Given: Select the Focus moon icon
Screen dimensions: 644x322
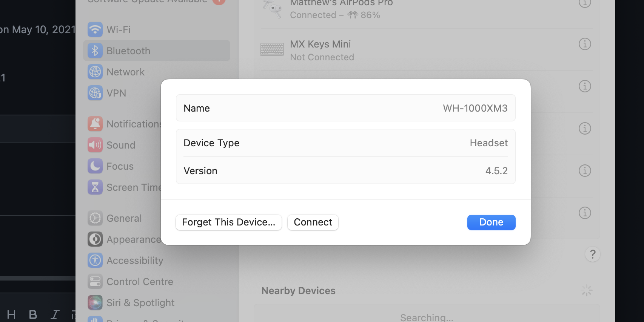Looking at the screenshot, I should pyautogui.click(x=95, y=166).
